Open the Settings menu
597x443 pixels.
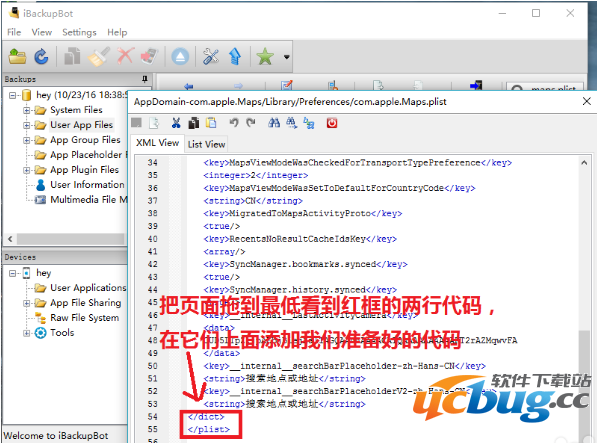[x=79, y=32]
